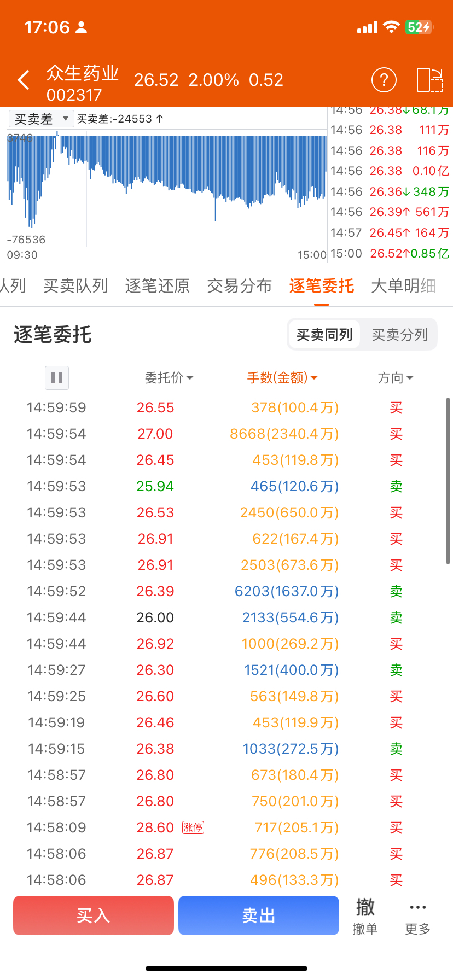Select 买卖分列 separate view
This screenshot has height=980, width=453.
click(x=400, y=335)
